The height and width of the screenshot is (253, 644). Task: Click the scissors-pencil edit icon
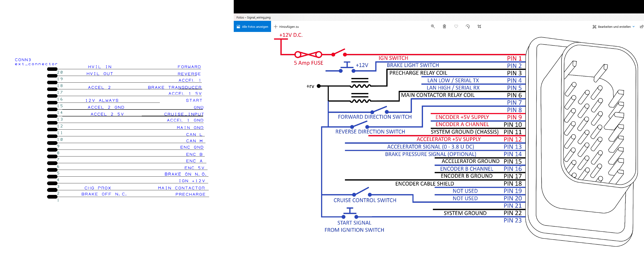pyautogui.click(x=594, y=27)
